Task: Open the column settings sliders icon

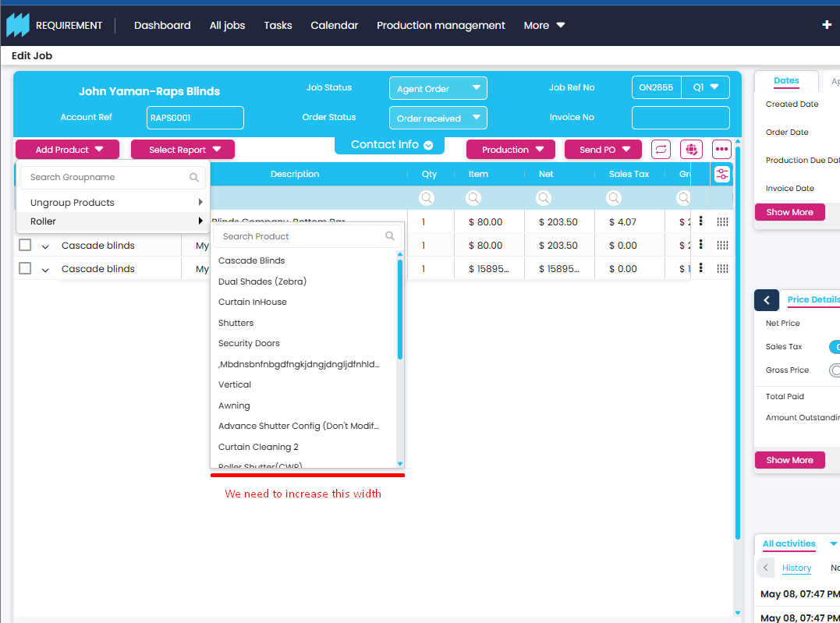Action: [721, 175]
